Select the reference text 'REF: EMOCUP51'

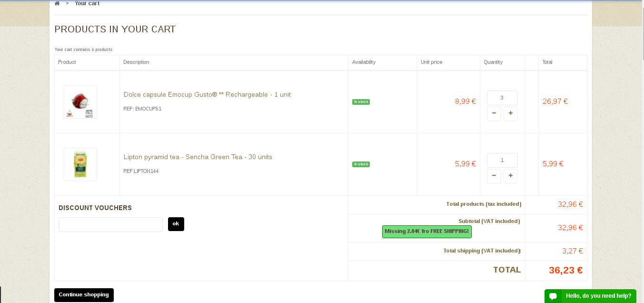click(x=142, y=109)
